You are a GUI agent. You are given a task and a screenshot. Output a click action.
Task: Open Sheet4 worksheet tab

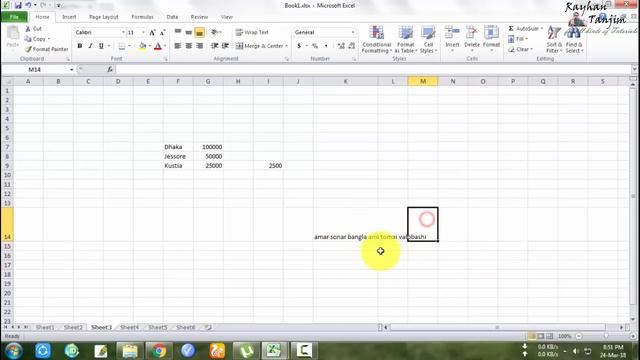coord(130,327)
